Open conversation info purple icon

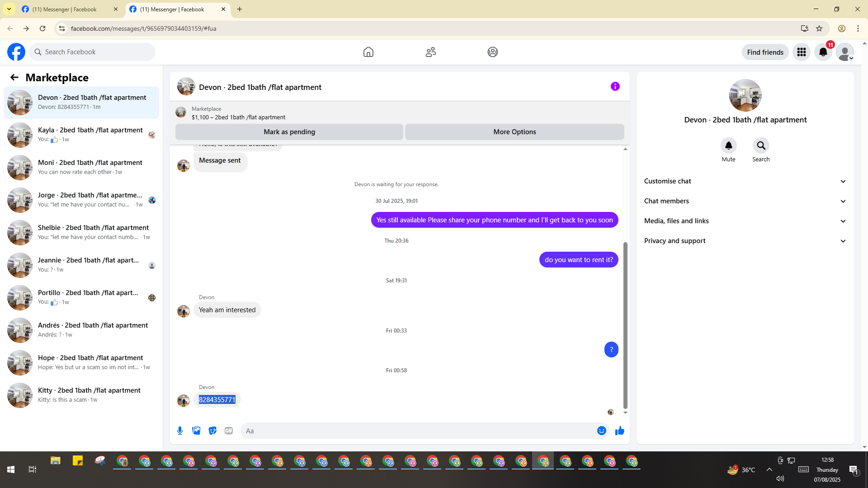[615, 86]
